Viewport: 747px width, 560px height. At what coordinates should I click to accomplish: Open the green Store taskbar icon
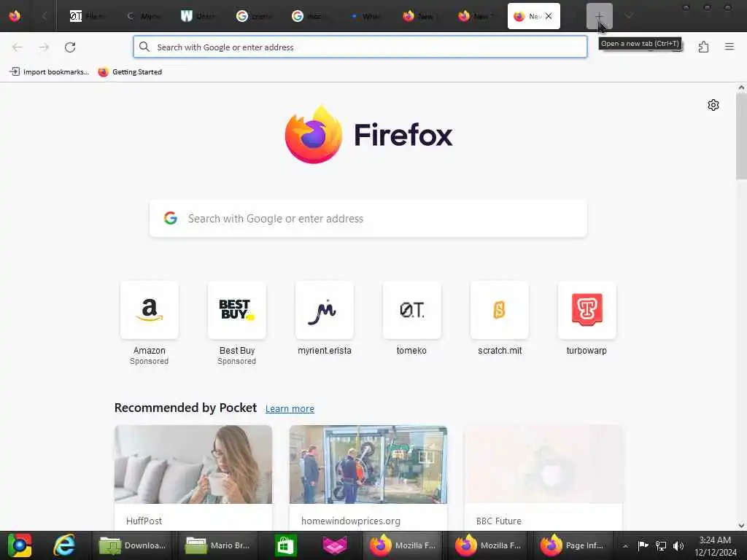[x=285, y=545]
